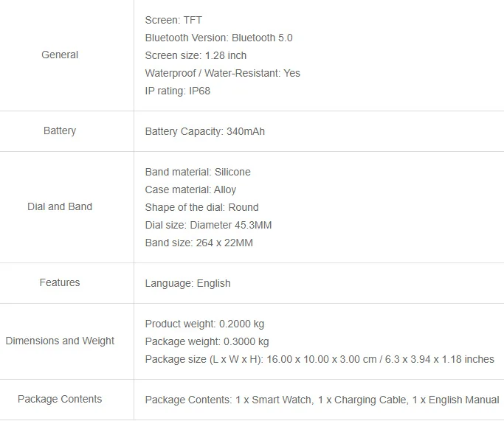Select the Package Contents row label

pyautogui.click(x=60, y=399)
